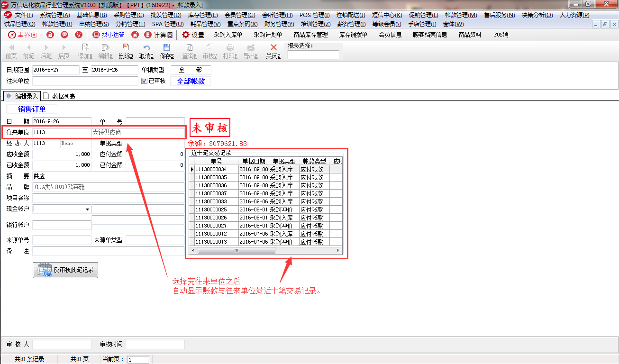The width and height of the screenshot is (619, 364).
Task: Click the 项目名称 input field
Action: click(x=109, y=198)
